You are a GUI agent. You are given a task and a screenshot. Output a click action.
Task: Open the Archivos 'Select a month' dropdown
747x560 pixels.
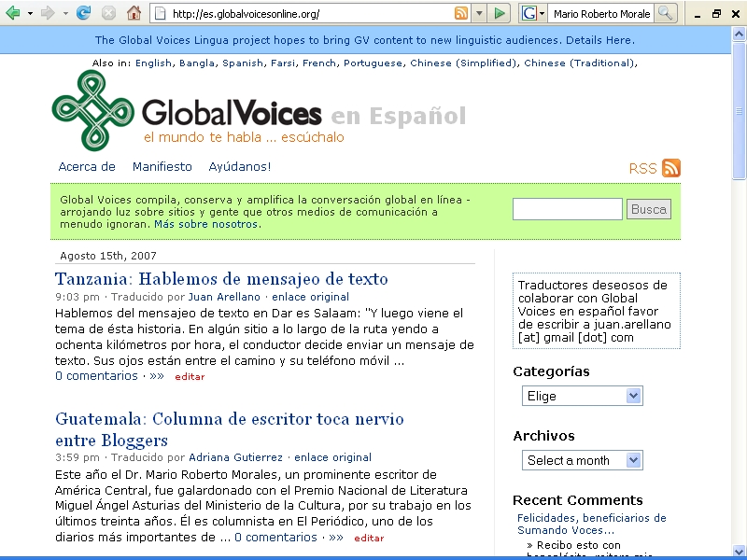(x=582, y=459)
